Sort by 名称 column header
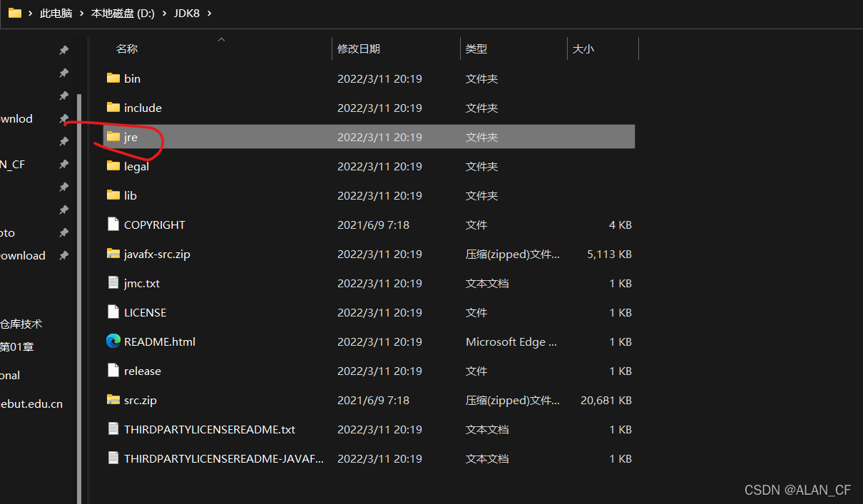 (x=127, y=48)
